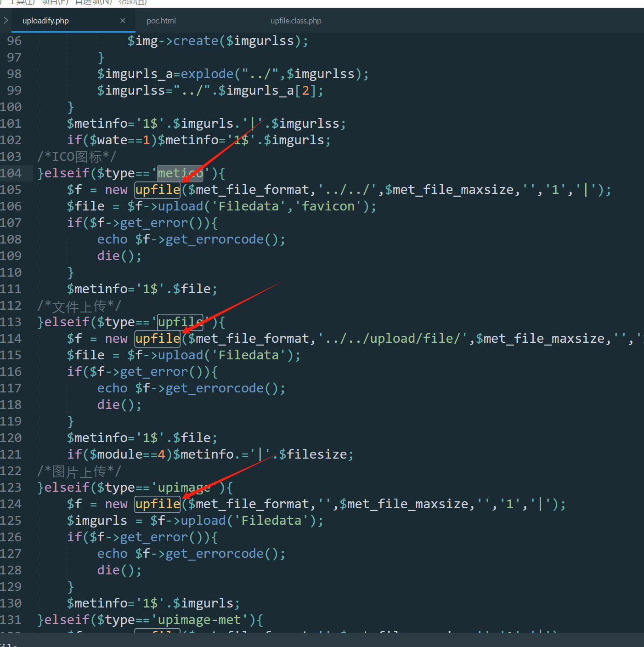Click the boxed upfile on line 124

point(158,504)
